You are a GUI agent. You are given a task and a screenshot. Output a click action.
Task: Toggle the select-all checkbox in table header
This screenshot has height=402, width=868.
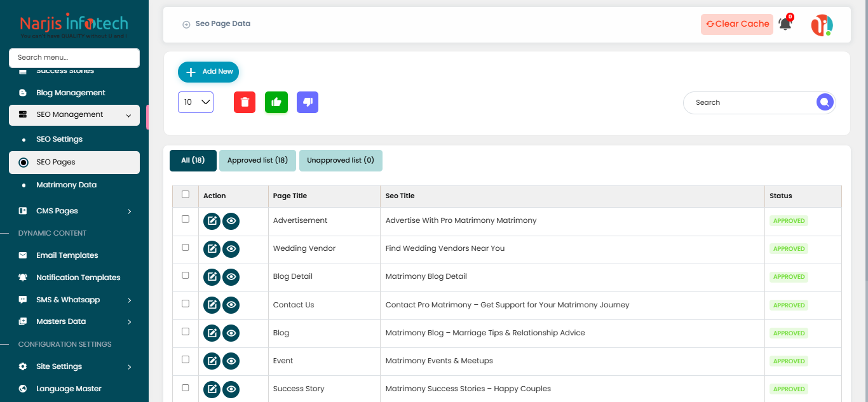(186, 194)
